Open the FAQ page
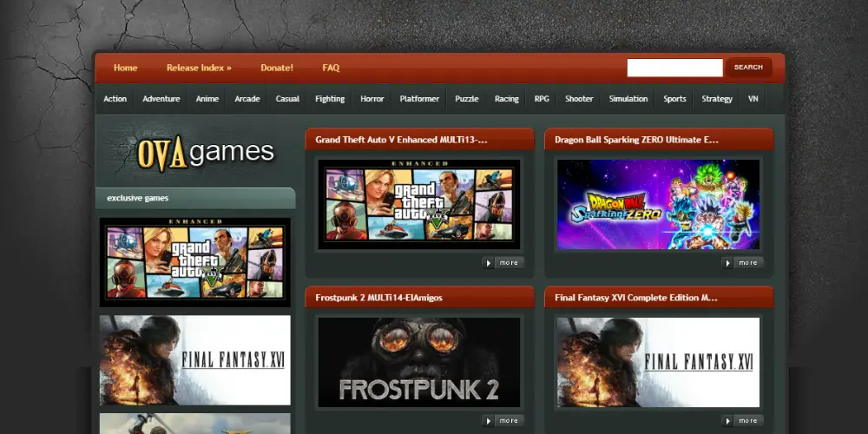This screenshot has width=868, height=434. click(331, 68)
